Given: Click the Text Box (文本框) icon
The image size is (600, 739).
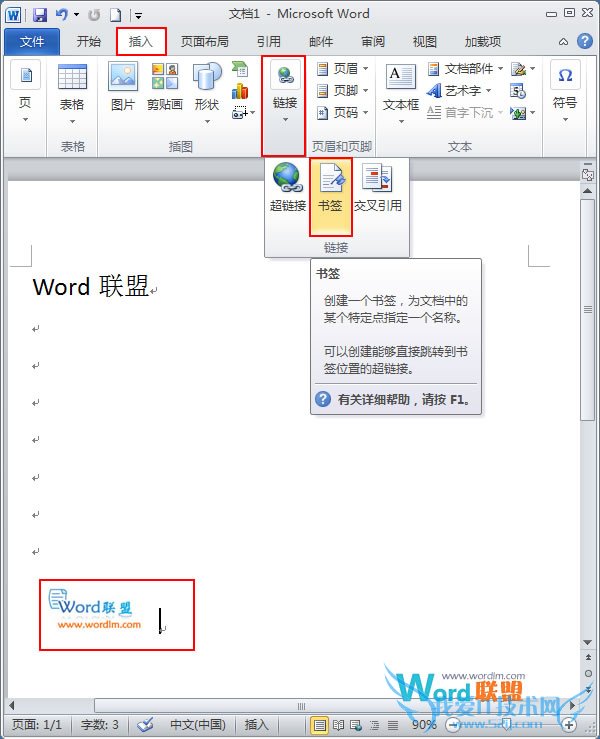Looking at the screenshot, I should click(x=401, y=77).
